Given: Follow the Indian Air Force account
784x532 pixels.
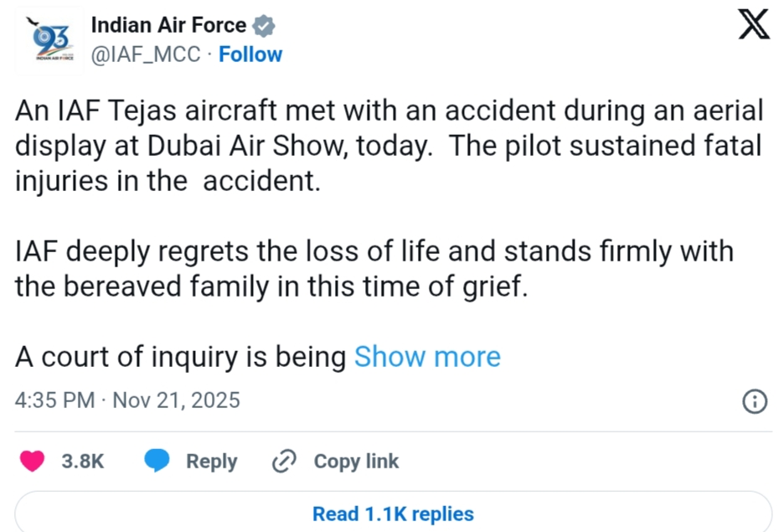Looking at the screenshot, I should click(x=250, y=54).
